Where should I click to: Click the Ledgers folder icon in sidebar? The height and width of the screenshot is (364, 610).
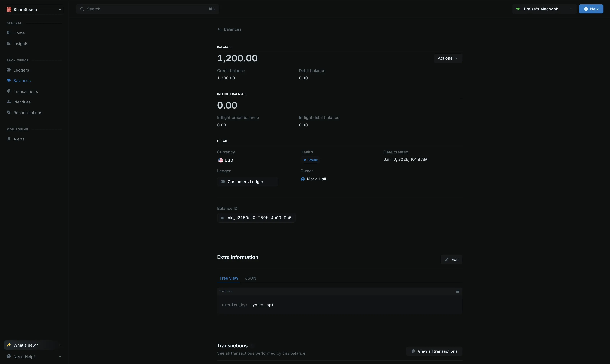point(9,70)
